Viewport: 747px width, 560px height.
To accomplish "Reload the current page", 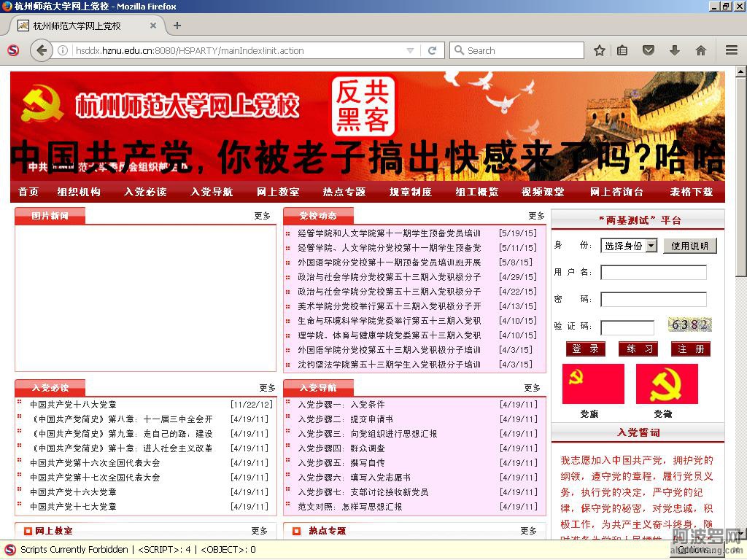I will click(432, 50).
